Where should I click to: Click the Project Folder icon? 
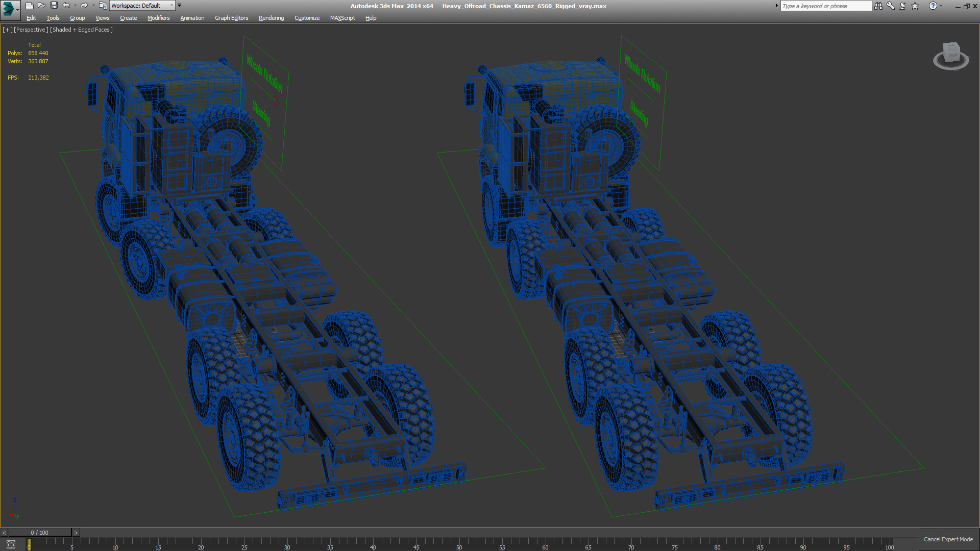point(103,6)
